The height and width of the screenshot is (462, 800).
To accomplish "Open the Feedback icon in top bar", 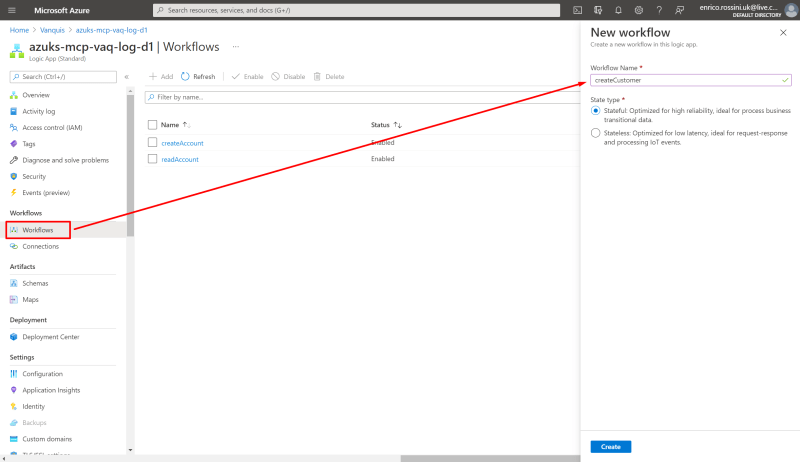I will (680, 10).
